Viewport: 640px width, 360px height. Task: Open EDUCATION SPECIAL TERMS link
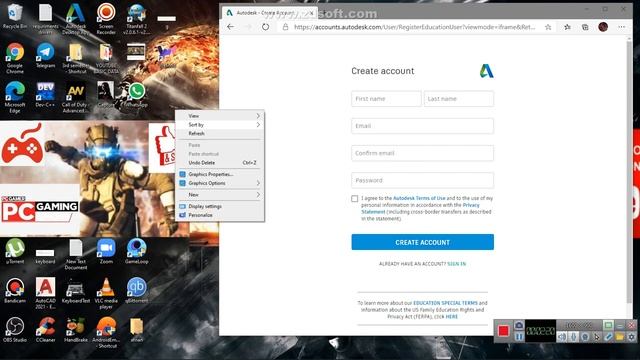pos(445,303)
